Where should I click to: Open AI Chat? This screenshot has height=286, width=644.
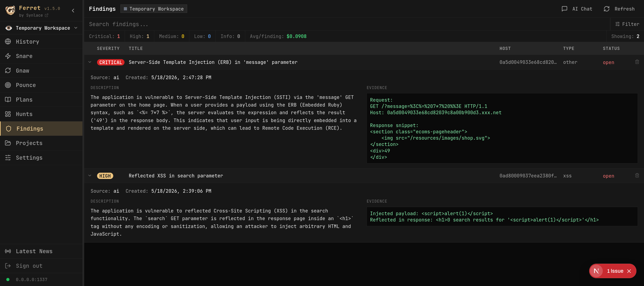point(577,9)
